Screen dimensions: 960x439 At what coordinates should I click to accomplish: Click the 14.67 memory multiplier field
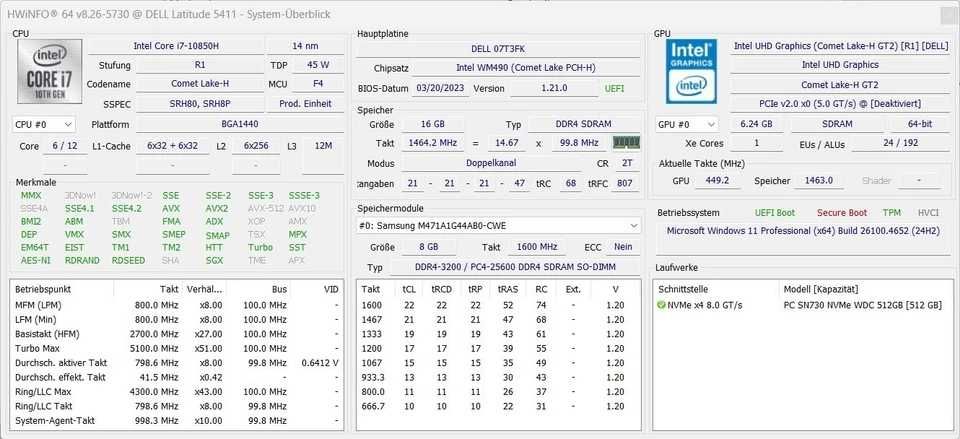click(x=508, y=143)
